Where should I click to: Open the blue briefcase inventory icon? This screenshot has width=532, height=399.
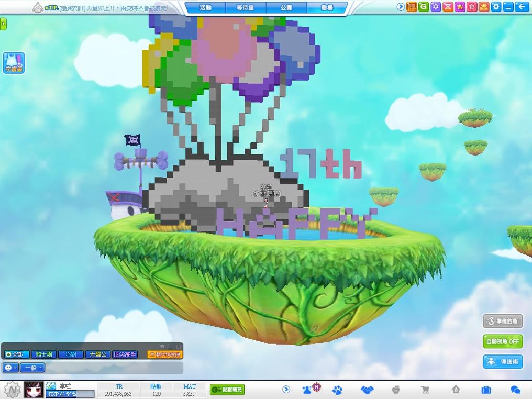click(x=485, y=390)
